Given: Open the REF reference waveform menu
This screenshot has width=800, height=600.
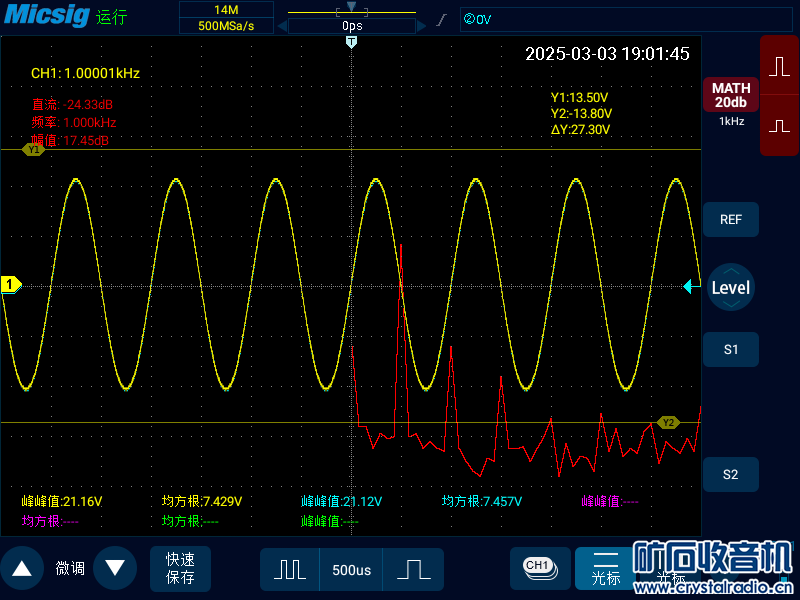Looking at the screenshot, I should pos(730,219).
